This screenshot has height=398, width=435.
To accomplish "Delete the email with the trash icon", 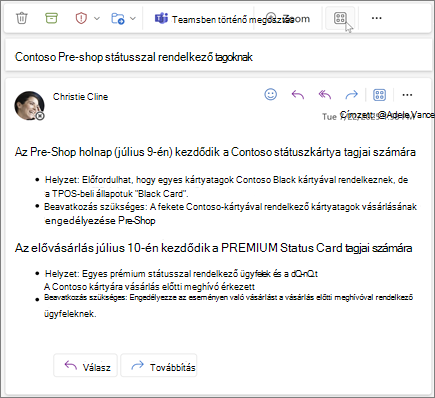I will pyautogui.click(x=22, y=18).
